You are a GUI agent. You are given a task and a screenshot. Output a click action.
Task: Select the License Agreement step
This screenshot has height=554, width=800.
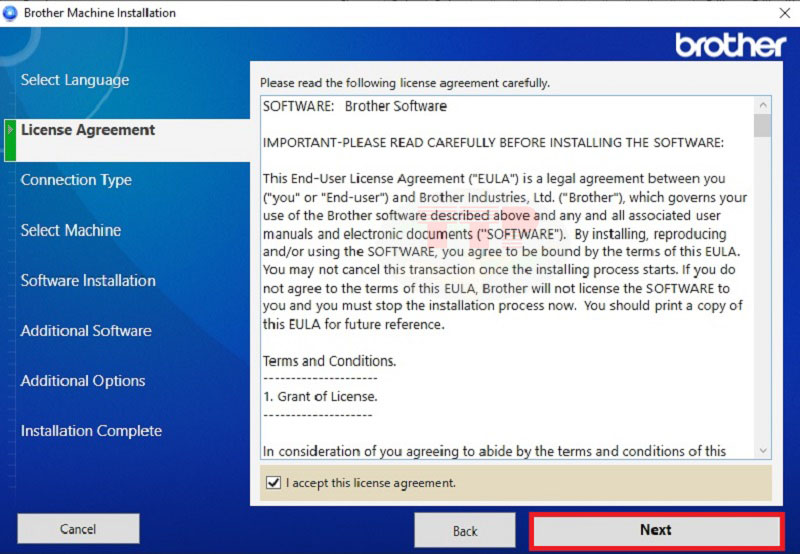(x=88, y=130)
